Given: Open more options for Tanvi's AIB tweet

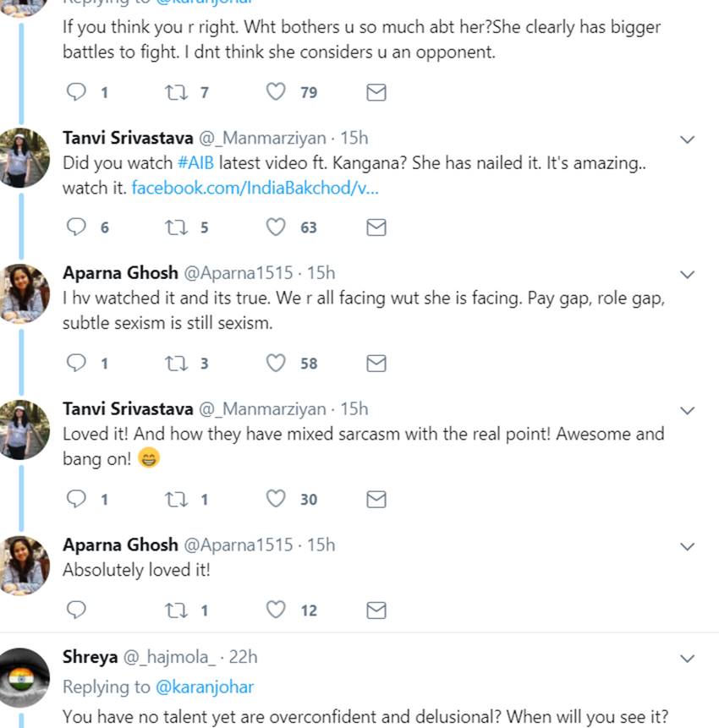Looking at the screenshot, I should 688,139.
